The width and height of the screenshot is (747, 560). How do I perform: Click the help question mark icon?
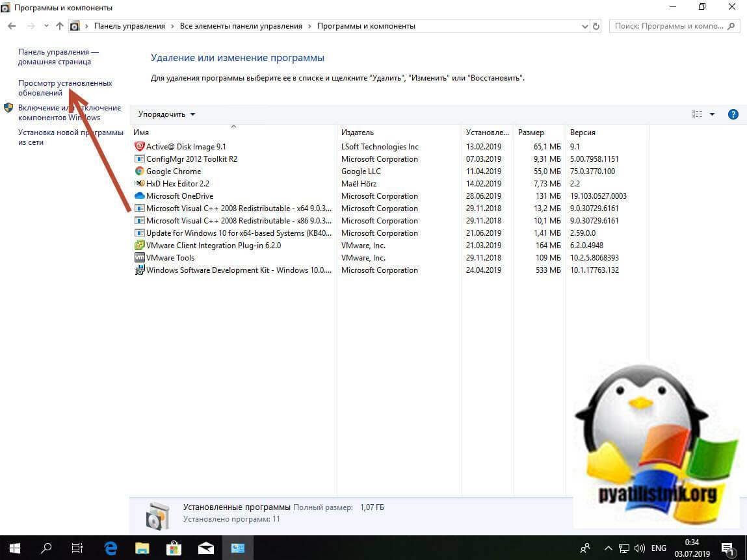pos(733,114)
